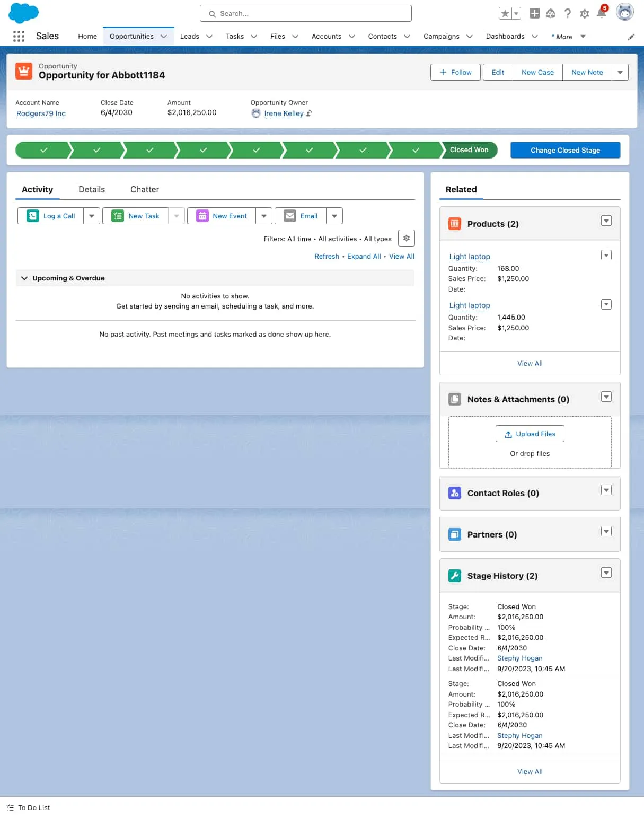
Task: Open the favorites list dropdown arrow
Action: (x=516, y=13)
